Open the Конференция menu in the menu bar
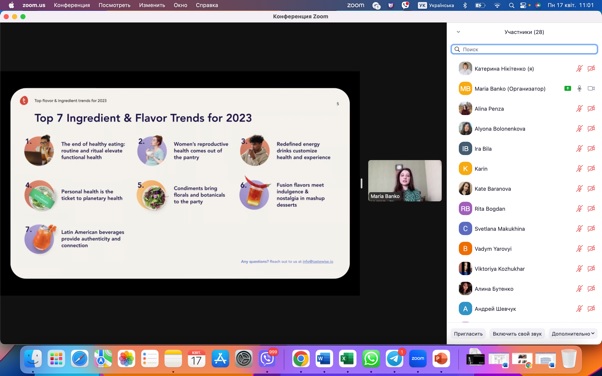Viewport: 602px width, 376px height. point(72,5)
